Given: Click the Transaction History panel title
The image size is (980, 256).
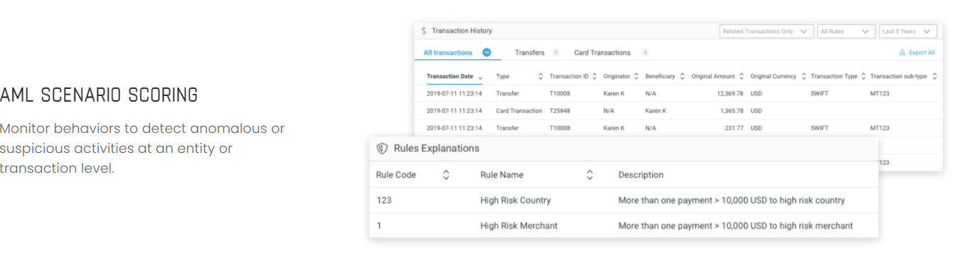Looking at the screenshot, I should pyautogui.click(x=462, y=31).
